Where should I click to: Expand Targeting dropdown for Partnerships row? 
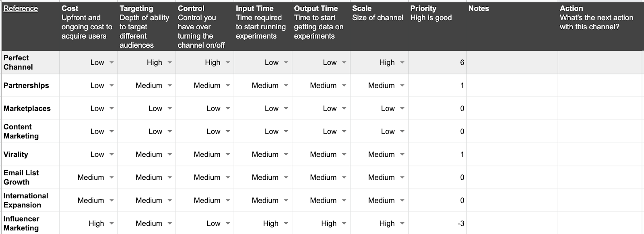point(170,86)
